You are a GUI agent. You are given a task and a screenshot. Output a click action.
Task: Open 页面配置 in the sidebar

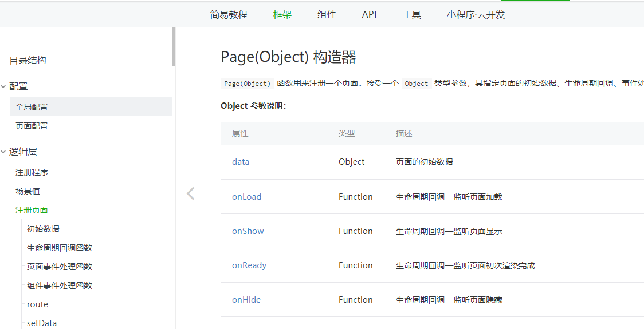[32, 126]
